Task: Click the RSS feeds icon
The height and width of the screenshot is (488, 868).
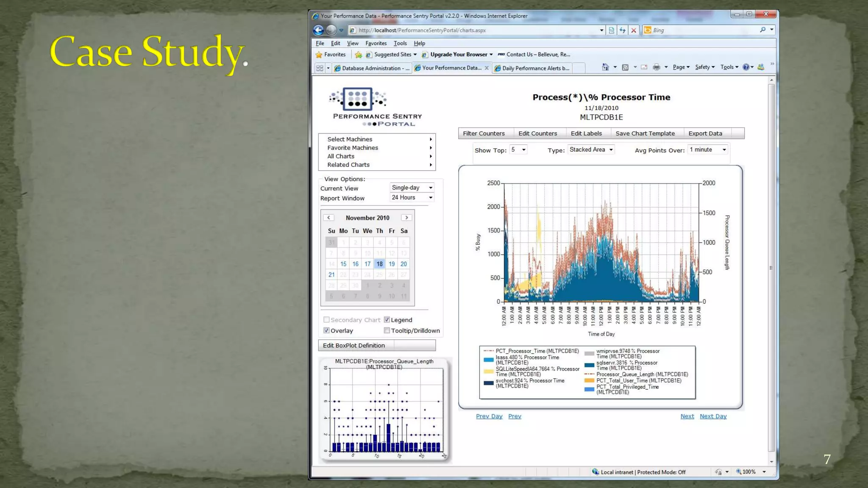Action: coord(625,67)
